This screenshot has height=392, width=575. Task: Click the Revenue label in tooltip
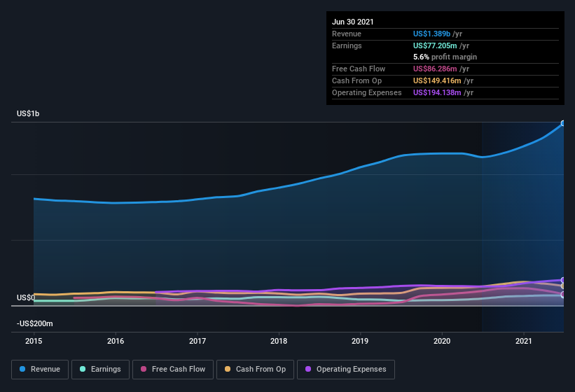[x=347, y=34]
